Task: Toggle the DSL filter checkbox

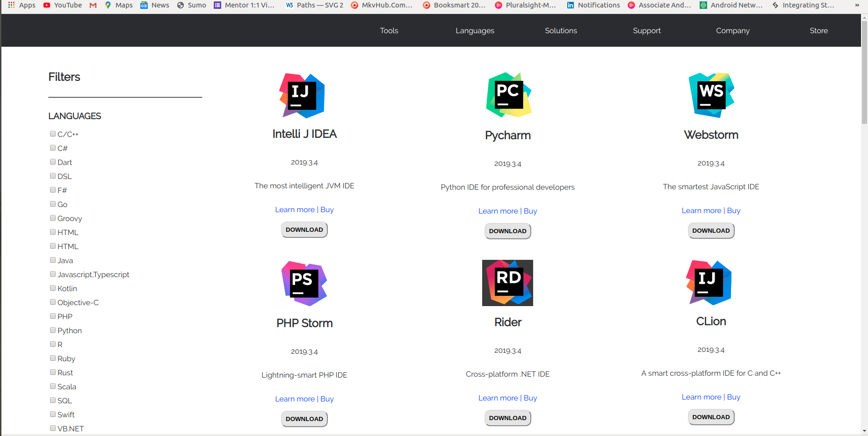Action: [x=53, y=176]
